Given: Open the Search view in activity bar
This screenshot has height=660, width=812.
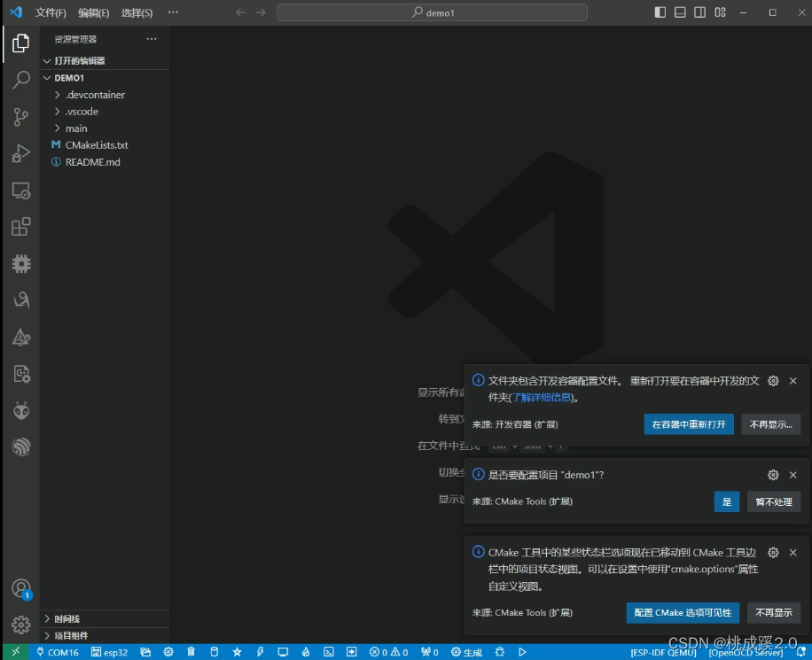Looking at the screenshot, I should click(x=20, y=80).
